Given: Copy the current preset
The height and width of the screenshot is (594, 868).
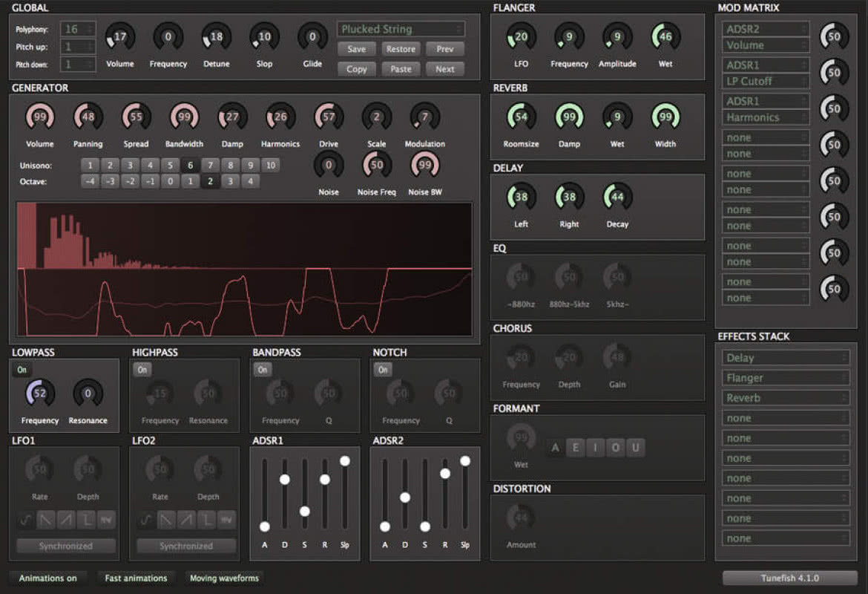Looking at the screenshot, I should click(357, 69).
